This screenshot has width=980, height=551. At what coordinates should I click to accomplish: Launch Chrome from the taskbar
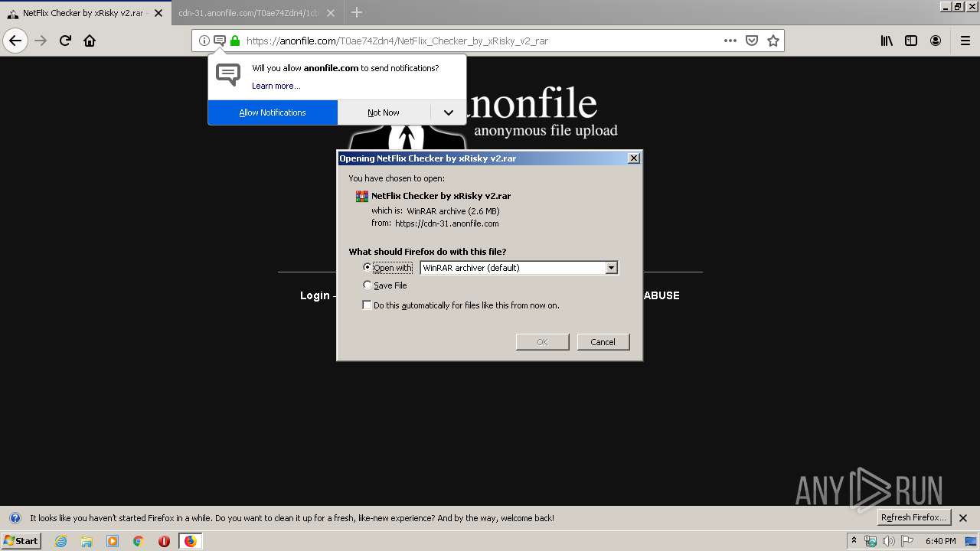click(x=139, y=541)
